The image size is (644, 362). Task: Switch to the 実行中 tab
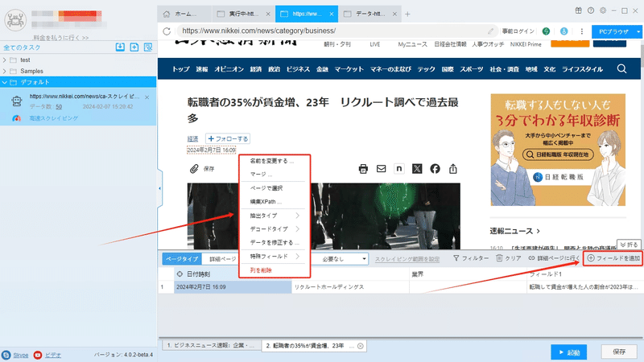pyautogui.click(x=244, y=14)
